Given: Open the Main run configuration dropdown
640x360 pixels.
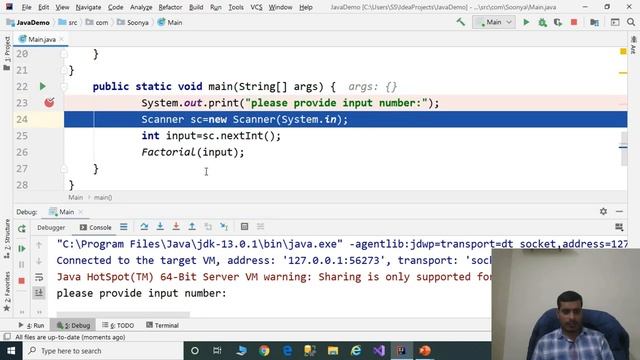Looking at the screenshot, I should click(494, 22).
